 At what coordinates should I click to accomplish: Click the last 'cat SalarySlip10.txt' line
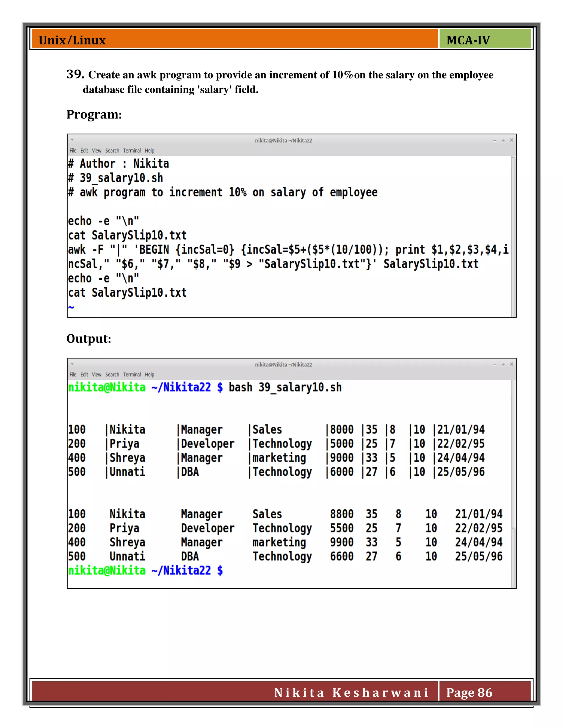pyautogui.click(x=127, y=293)
